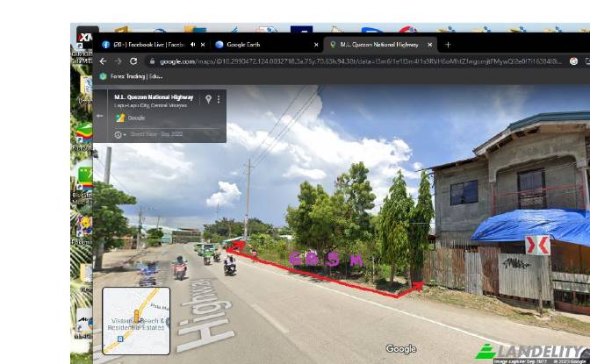This screenshot has height=364, width=590.
Task: Click the minimap thumbnail in the corner
Action: point(136,320)
